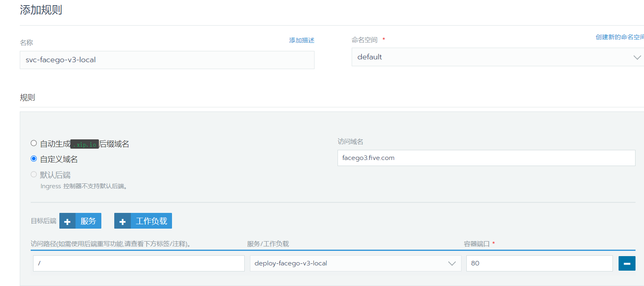Viewport: 644px width, 286px height.
Task: Open the 创建新的命名空间 link
Action: coord(619,37)
